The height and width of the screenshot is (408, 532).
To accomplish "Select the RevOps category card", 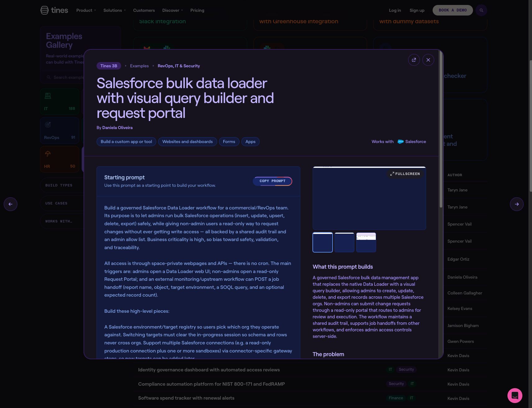I will click(x=60, y=130).
